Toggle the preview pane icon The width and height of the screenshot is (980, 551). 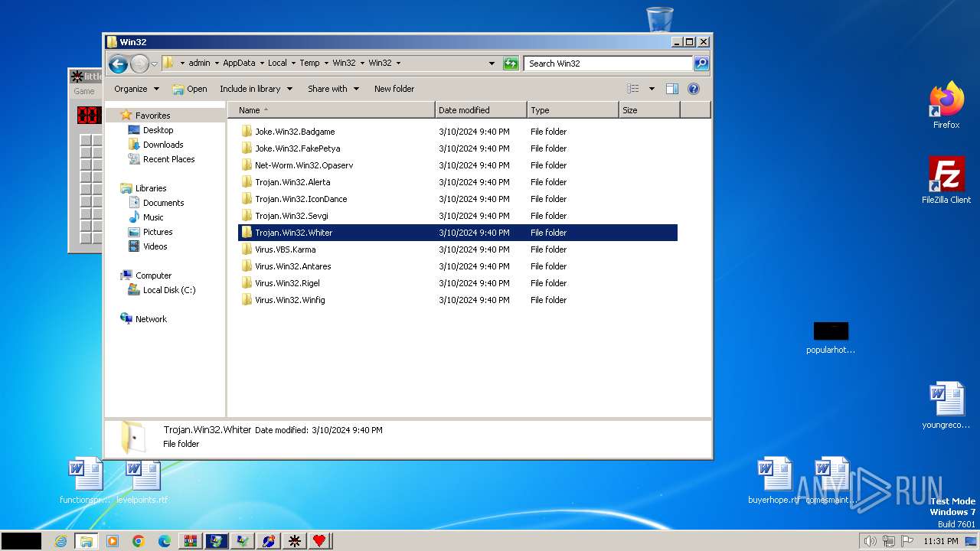click(672, 89)
